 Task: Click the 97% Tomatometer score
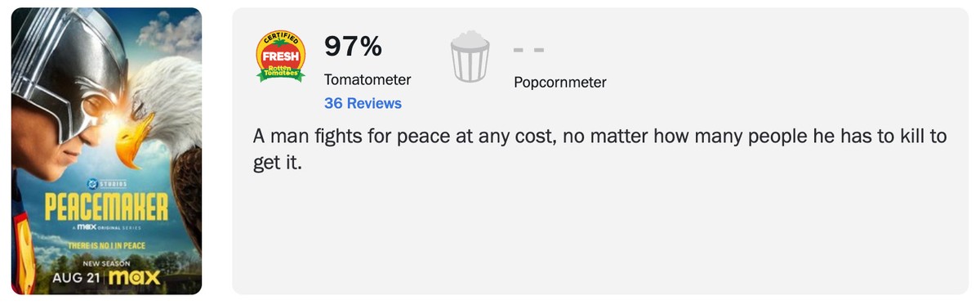point(353,47)
